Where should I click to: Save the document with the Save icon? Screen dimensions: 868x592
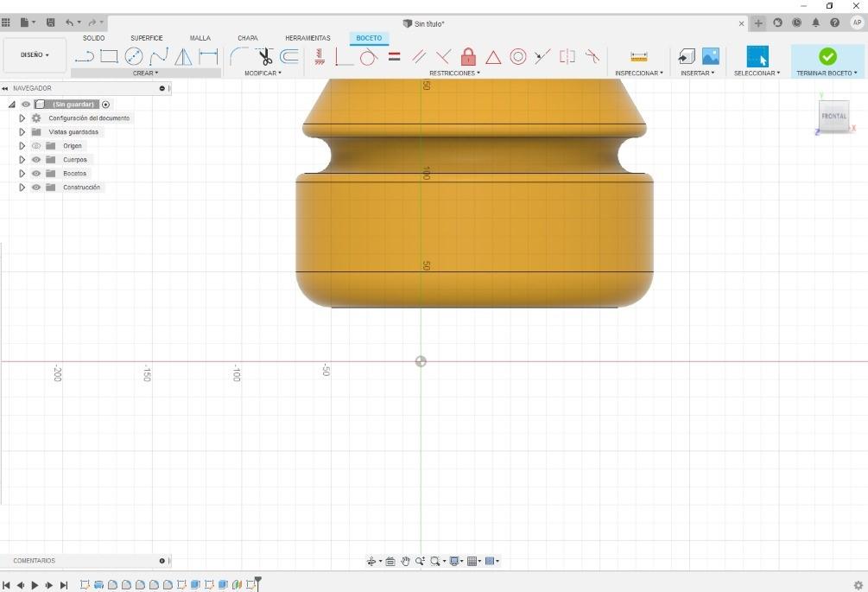tap(50, 22)
